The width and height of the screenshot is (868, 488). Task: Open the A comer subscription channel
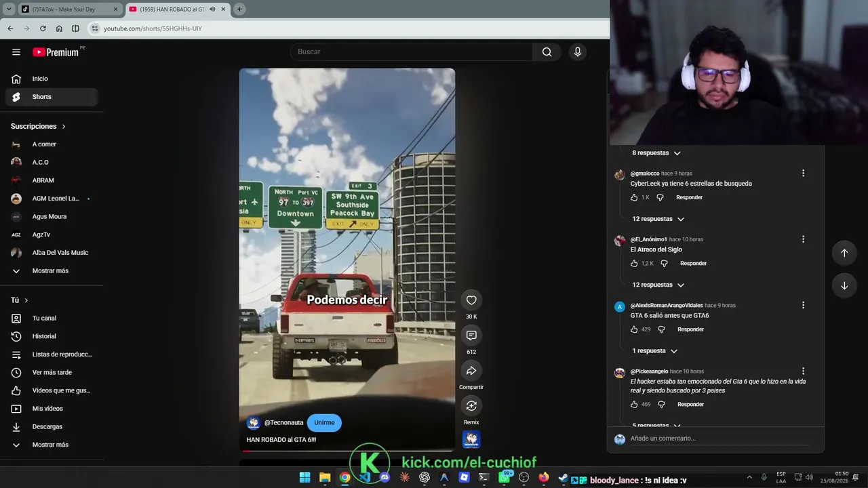[x=52, y=144]
